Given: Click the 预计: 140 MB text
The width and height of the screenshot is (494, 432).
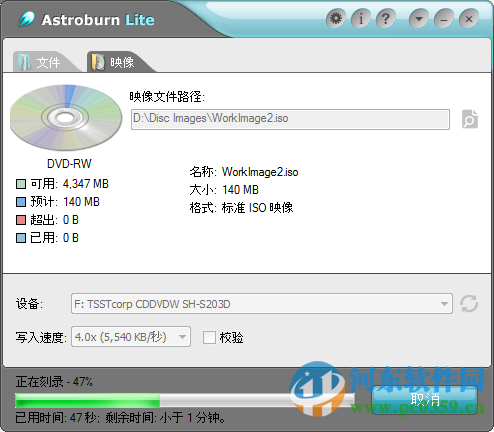Looking at the screenshot, I should click(x=65, y=202).
